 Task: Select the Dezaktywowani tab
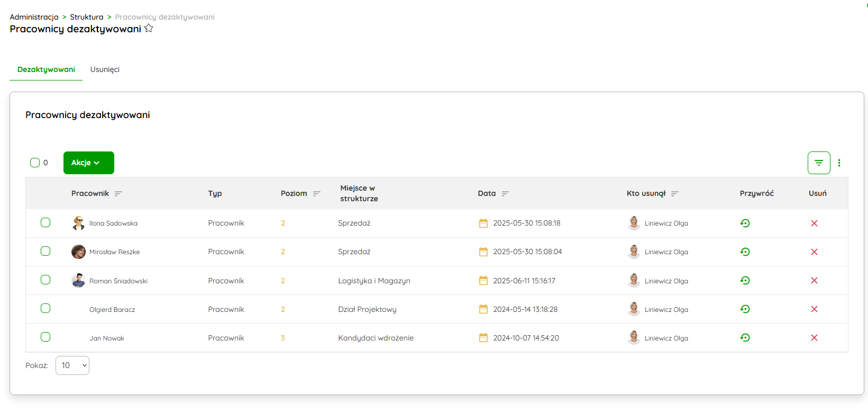[46, 69]
